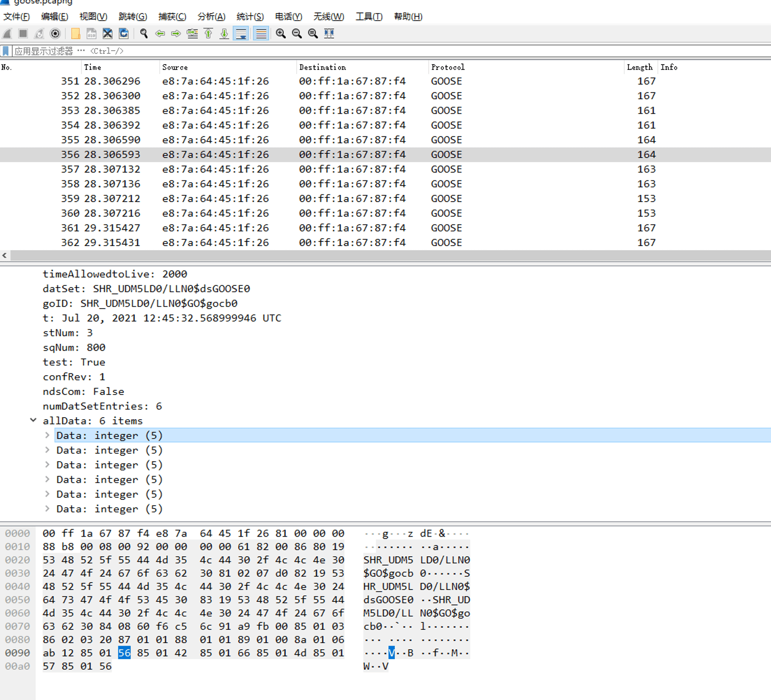Jump to the last packet icon
Screen dimensions: 771x700
224,34
